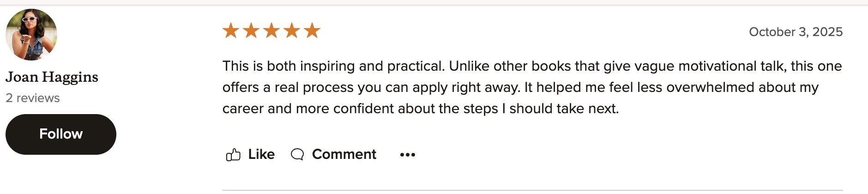
Task: Click the fourth rating star
Action: 292,30
